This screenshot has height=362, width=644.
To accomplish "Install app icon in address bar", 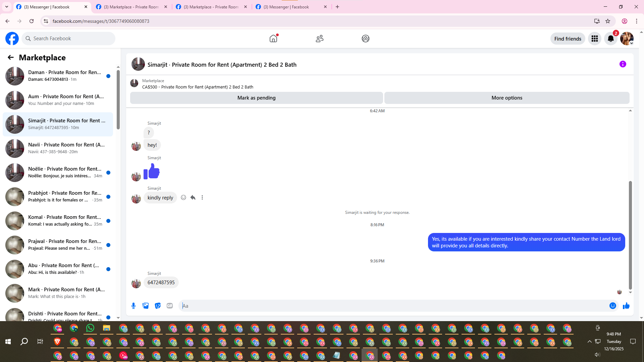I will point(597,21).
